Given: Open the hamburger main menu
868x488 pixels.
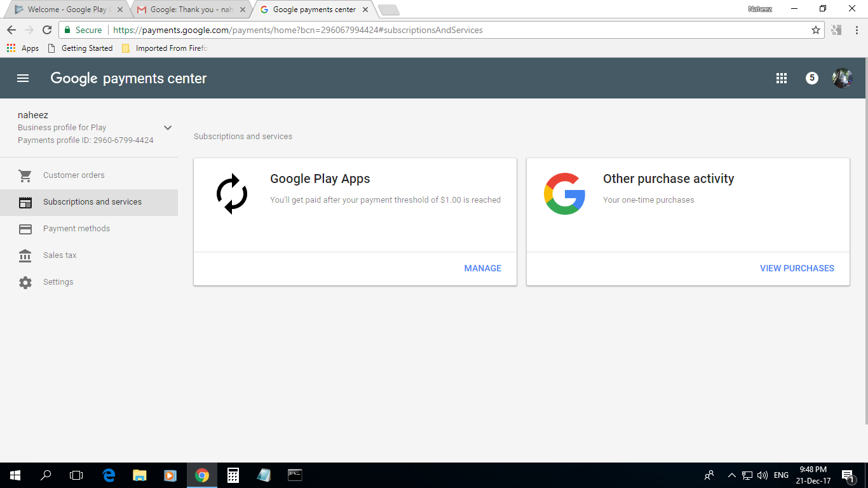Looking at the screenshot, I should coord(23,78).
